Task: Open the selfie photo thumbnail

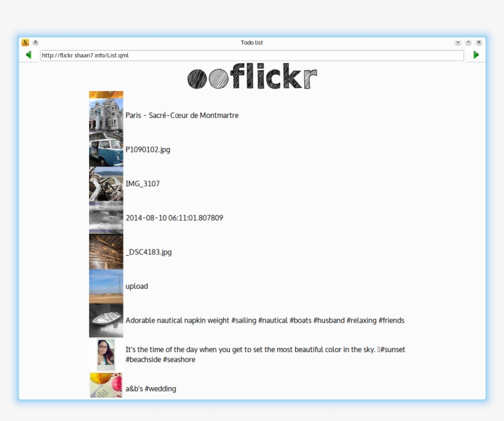Action: pyautogui.click(x=106, y=354)
